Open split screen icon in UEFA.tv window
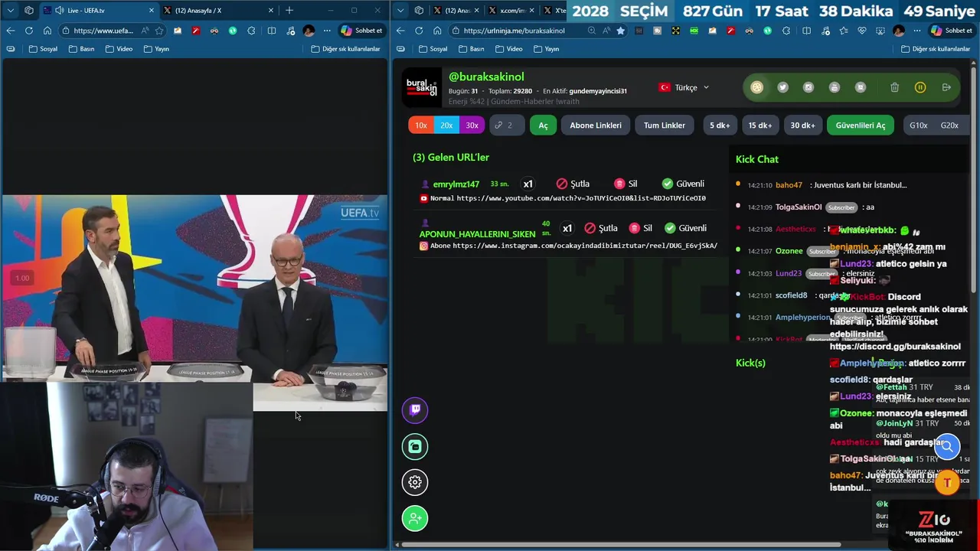 click(272, 31)
